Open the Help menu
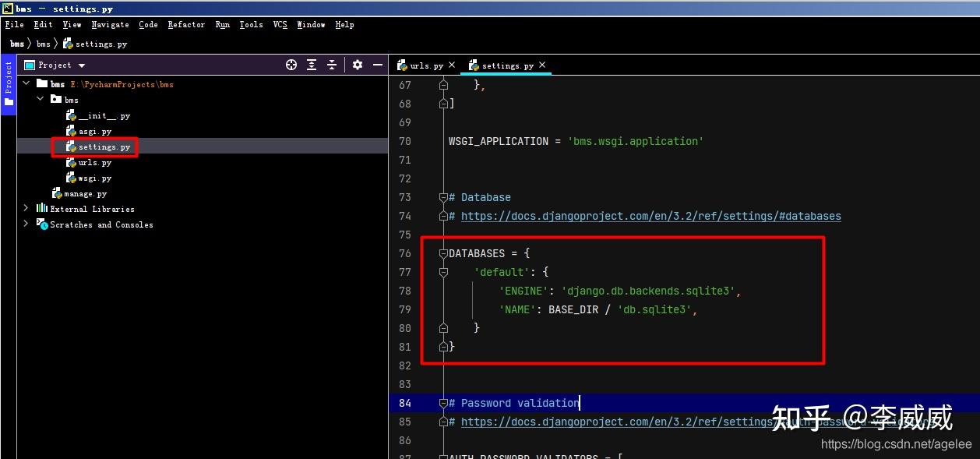The image size is (980, 459). (344, 25)
